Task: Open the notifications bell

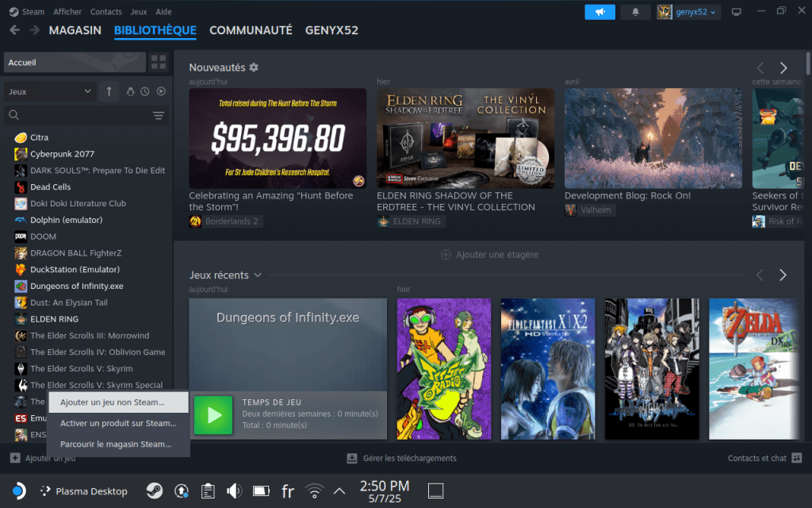Action: (x=635, y=12)
